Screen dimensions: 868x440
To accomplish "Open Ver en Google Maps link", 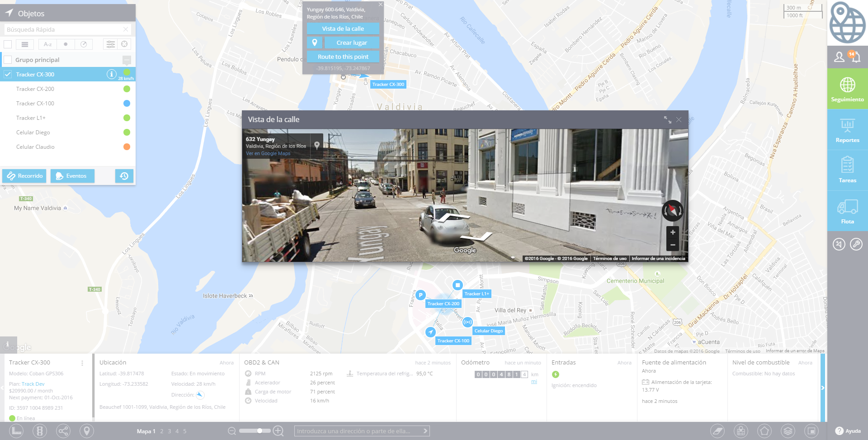I will tap(268, 154).
